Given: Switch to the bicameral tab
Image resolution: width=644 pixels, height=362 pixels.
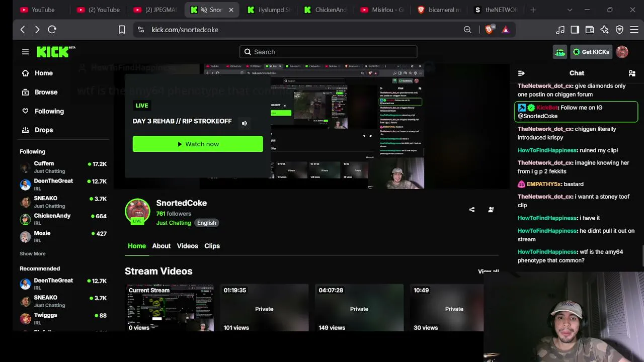Looking at the screenshot, I should coord(440,10).
